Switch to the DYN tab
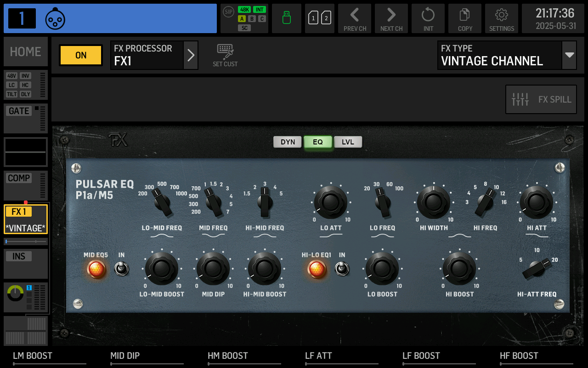This screenshot has width=588, height=368. click(287, 142)
